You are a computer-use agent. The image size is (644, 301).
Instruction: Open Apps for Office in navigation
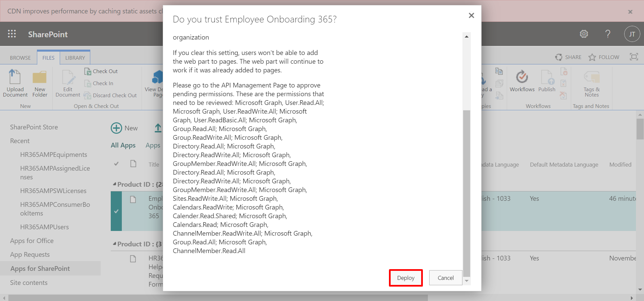click(32, 241)
